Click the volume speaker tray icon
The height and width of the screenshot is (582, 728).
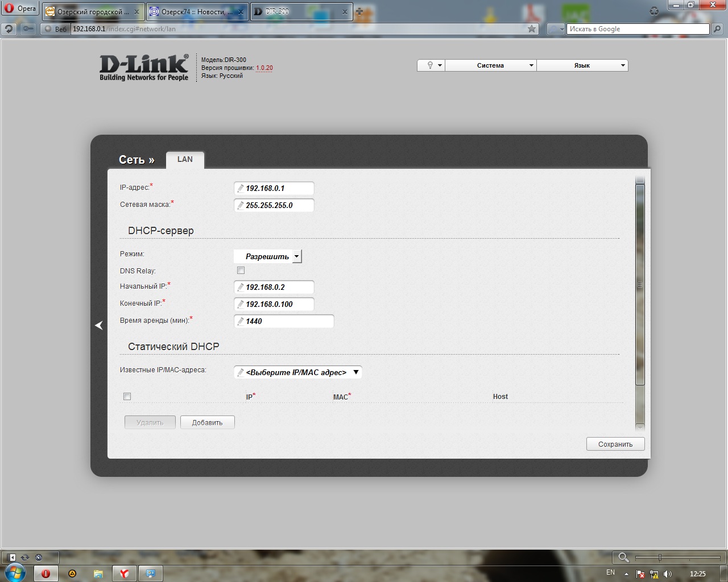[668, 574]
